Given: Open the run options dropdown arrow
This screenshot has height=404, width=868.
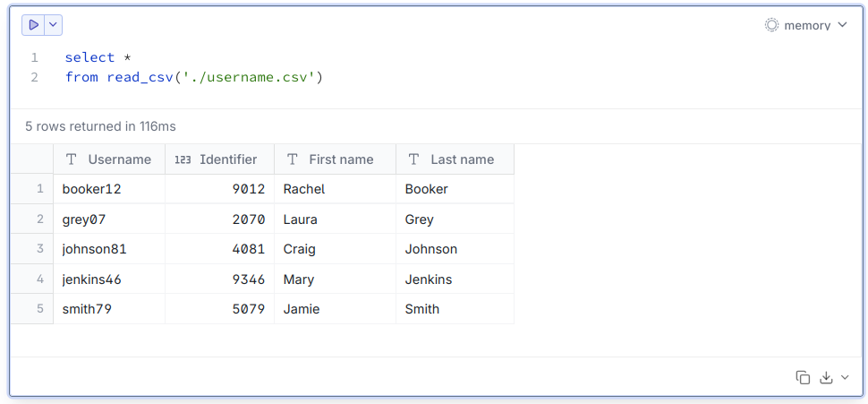Looking at the screenshot, I should pyautogui.click(x=53, y=25).
